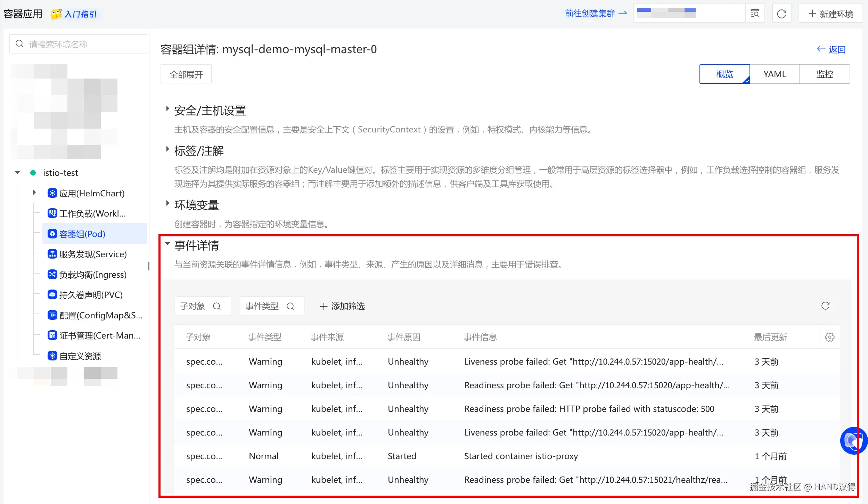Click the cluster search list icon
This screenshot has height=504, width=868.
[x=755, y=14]
